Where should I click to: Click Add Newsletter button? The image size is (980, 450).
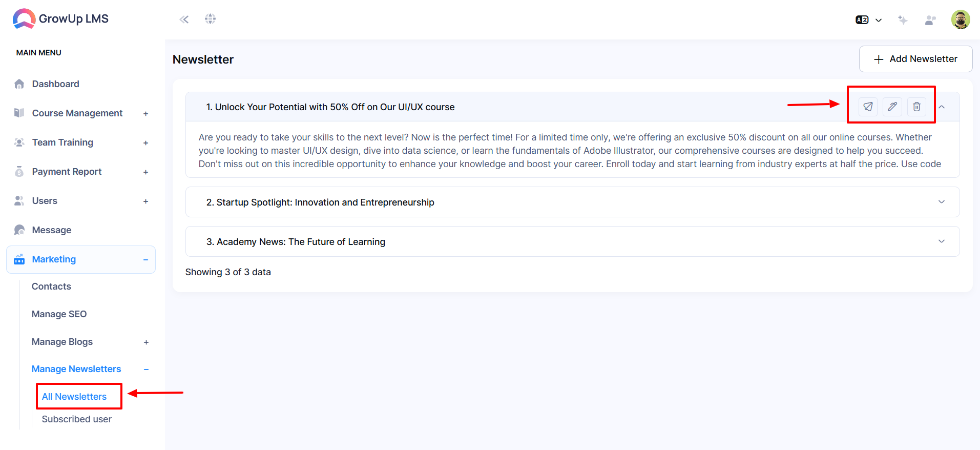click(x=915, y=59)
